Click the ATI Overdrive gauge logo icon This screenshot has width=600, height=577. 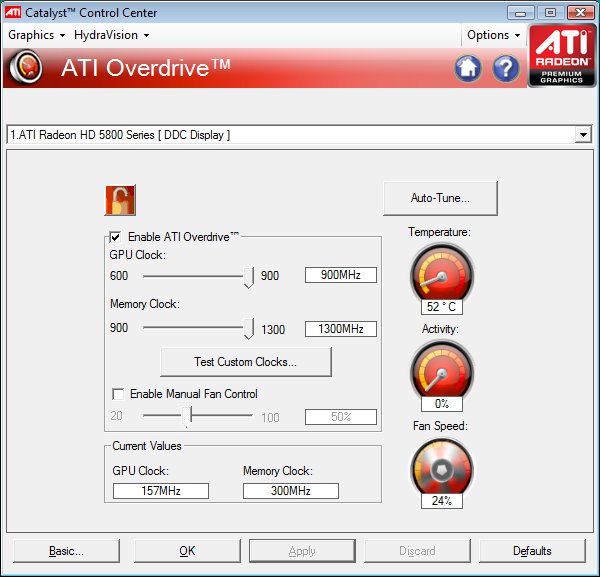[26, 67]
